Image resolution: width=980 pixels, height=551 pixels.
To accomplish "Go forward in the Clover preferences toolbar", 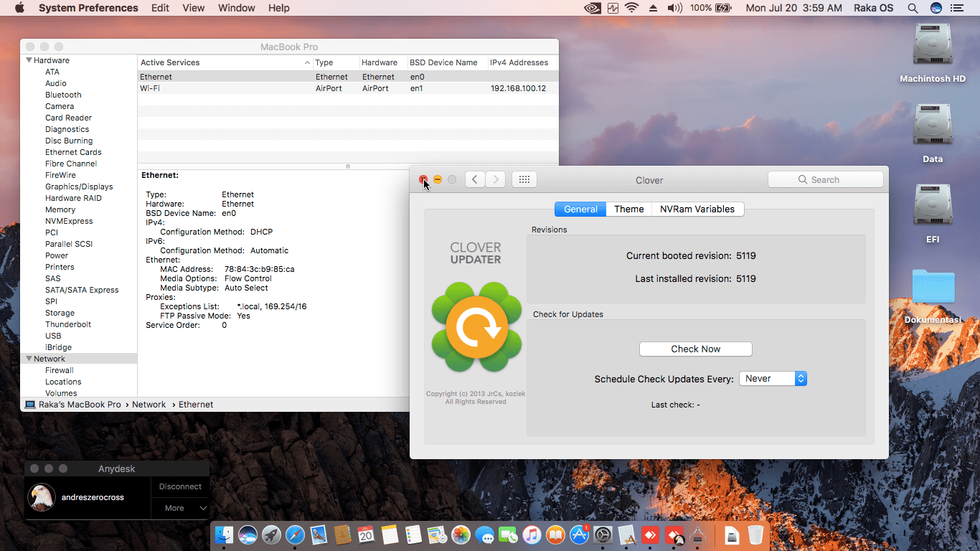I will tap(496, 179).
